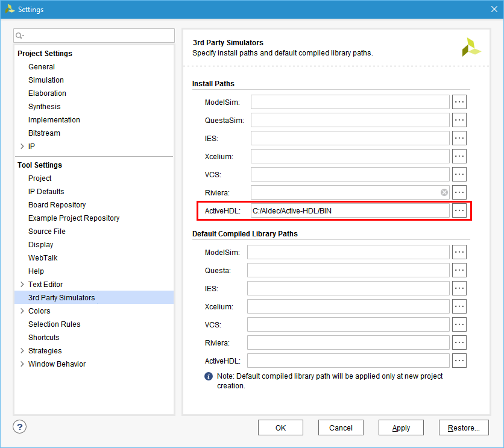Go to Elaboration settings

point(47,93)
